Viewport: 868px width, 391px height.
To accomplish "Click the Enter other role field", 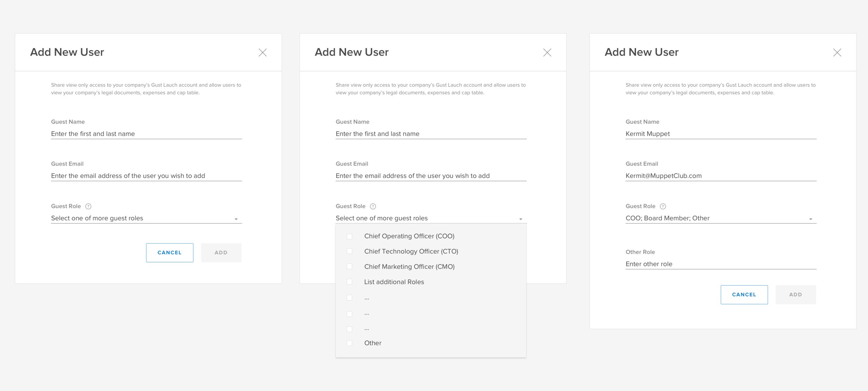I will (x=720, y=264).
